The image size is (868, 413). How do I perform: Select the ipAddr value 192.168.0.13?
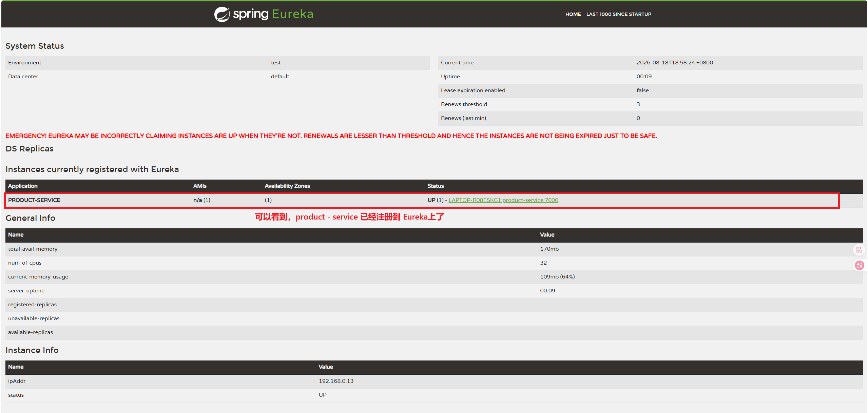point(336,381)
